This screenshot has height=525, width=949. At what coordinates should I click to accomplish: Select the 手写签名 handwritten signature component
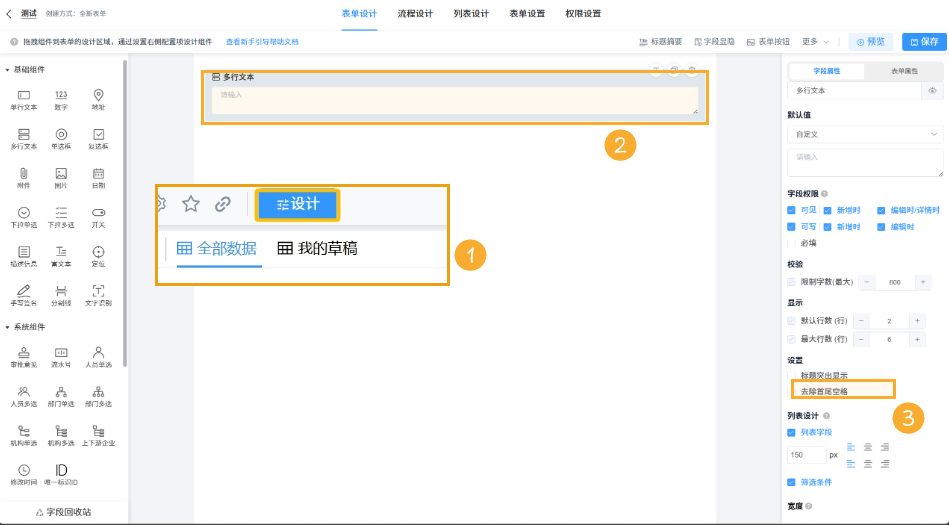tap(24, 296)
